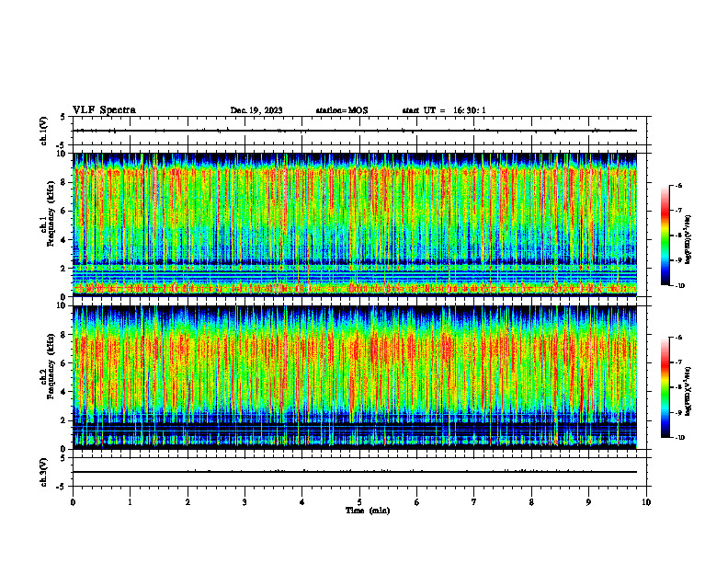Click the "-6" label on ch.2 colorbar
Viewport: 728px width, 563px height.
pyautogui.click(x=678, y=338)
